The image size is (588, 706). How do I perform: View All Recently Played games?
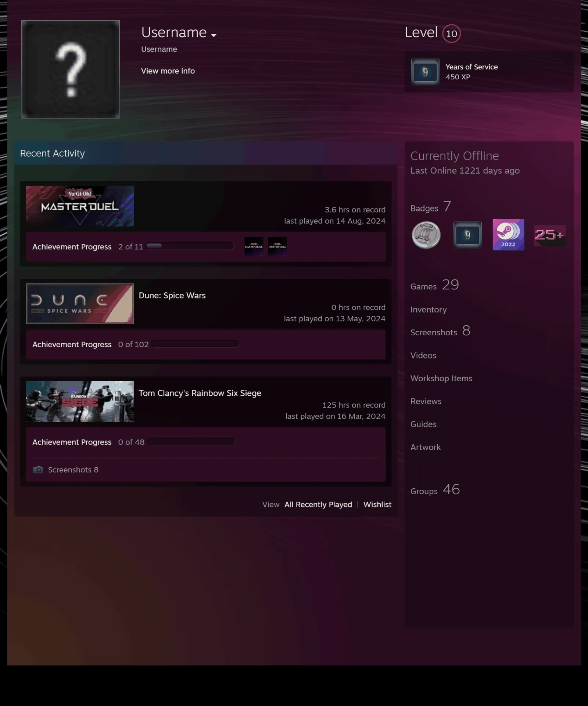click(x=318, y=504)
